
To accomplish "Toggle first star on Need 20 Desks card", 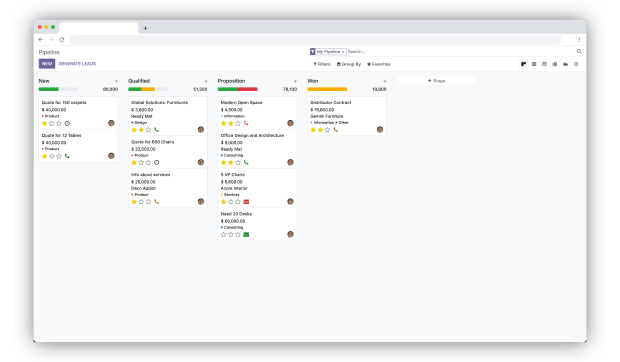I will point(223,234).
